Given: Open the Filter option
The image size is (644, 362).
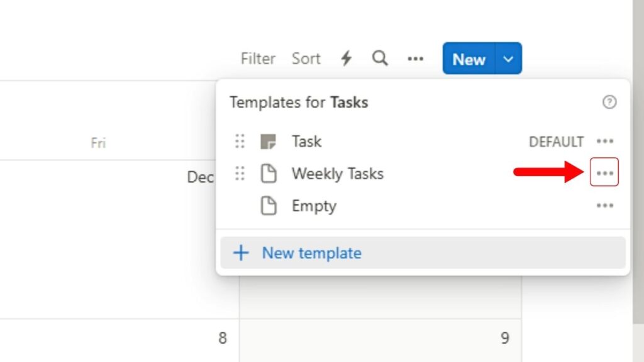Looking at the screenshot, I should [258, 59].
